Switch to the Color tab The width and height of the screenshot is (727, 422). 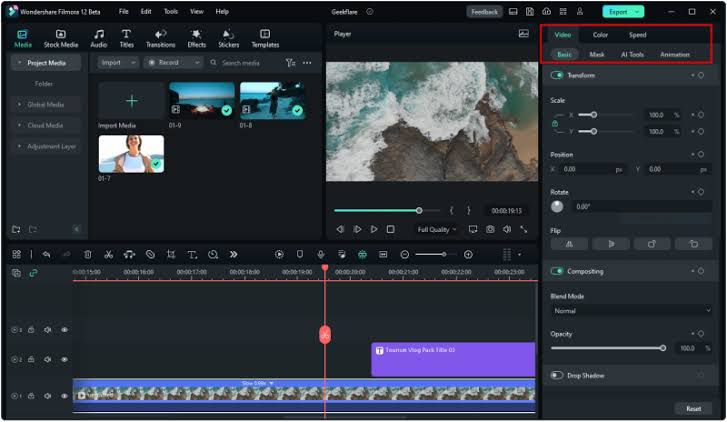(x=600, y=35)
